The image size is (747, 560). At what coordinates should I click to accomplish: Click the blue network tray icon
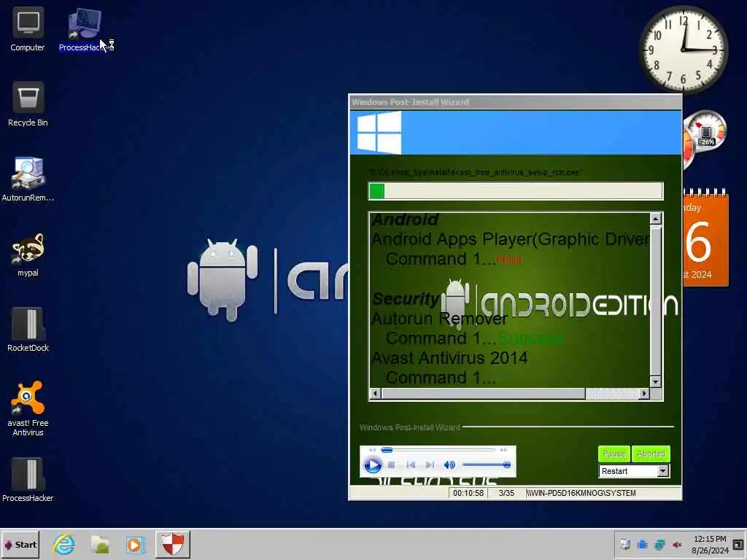click(x=642, y=545)
